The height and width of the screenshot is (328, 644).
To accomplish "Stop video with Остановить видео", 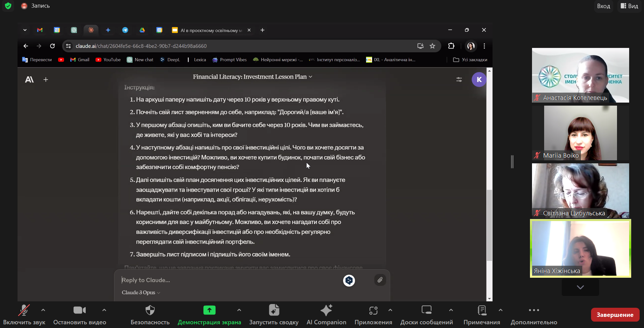I will click(80, 315).
